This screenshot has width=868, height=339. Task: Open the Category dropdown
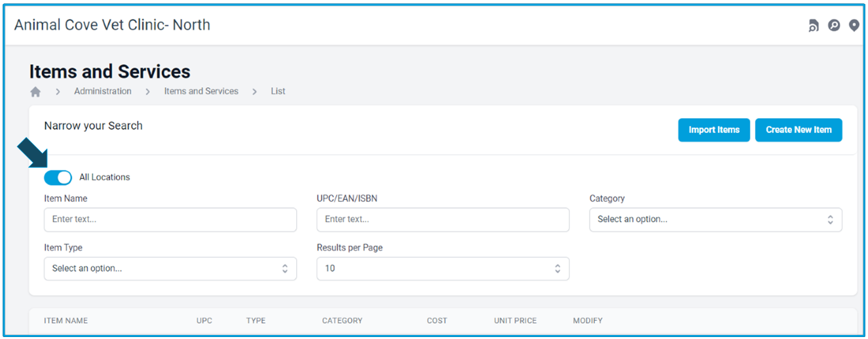click(x=715, y=220)
